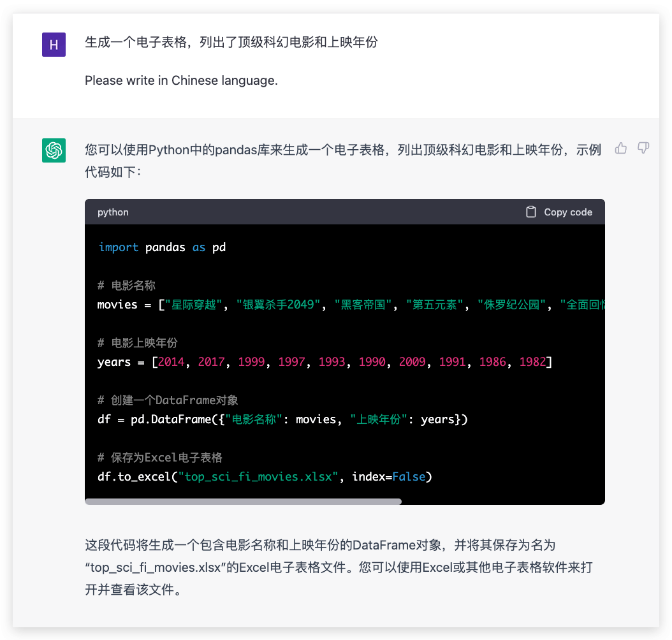Click the "上映年份" key string in code

click(x=379, y=419)
